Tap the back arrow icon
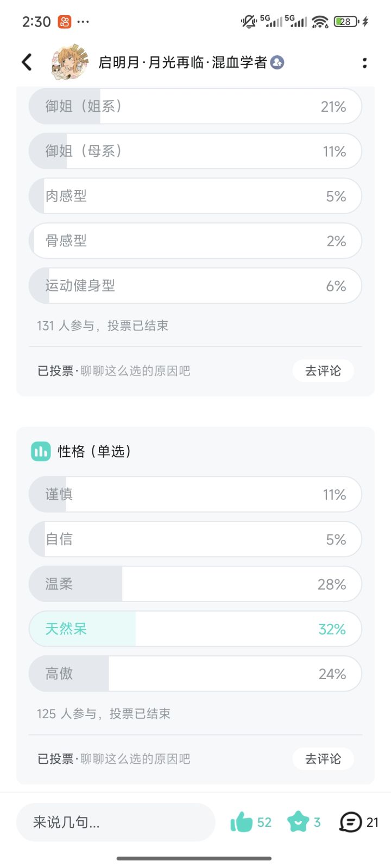 (x=27, y=62)
